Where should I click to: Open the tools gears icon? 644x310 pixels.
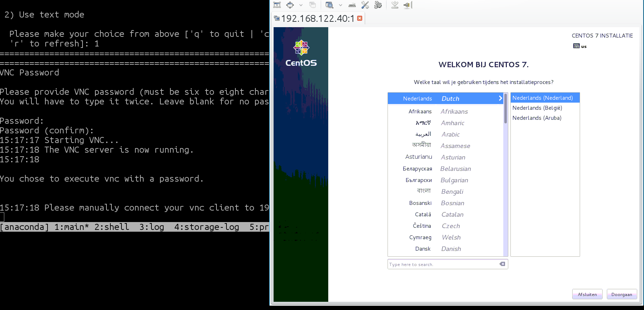point(378,5)
